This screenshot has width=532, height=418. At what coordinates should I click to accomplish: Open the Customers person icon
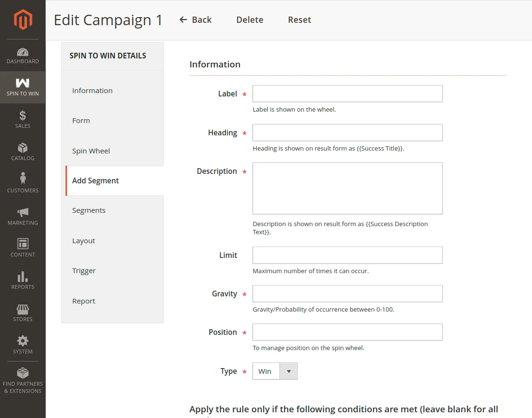[x=23, y=179]
